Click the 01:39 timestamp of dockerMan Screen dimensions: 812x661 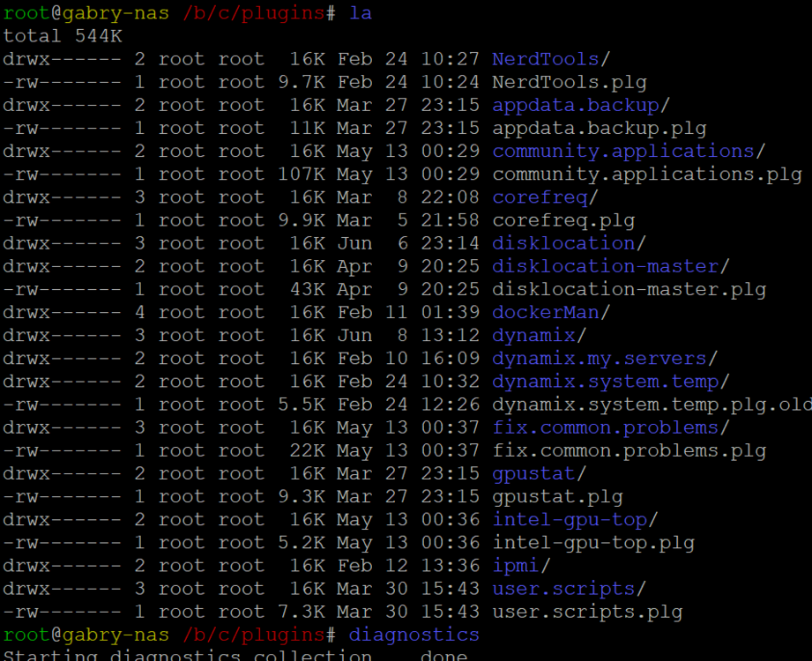pos(450,312)
